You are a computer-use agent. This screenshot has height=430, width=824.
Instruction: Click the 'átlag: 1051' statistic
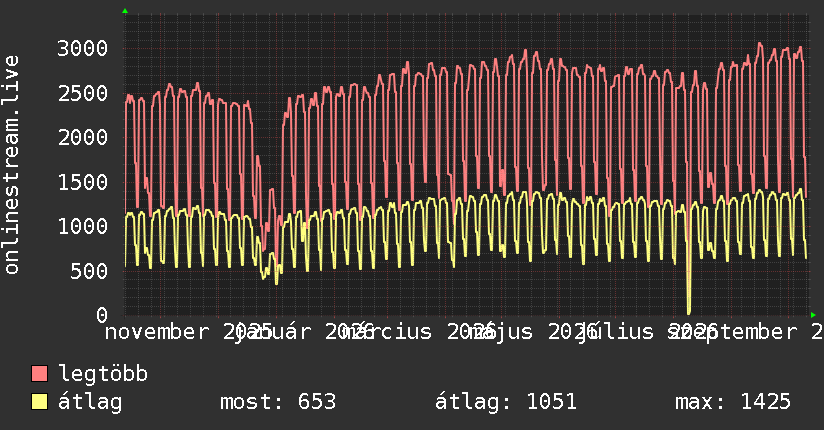506,402
